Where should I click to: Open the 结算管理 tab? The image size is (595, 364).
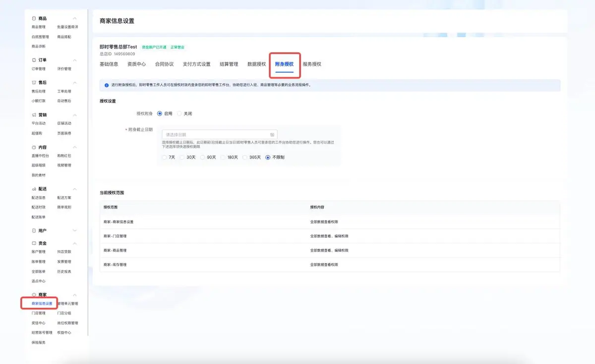[x=229, y=64]
